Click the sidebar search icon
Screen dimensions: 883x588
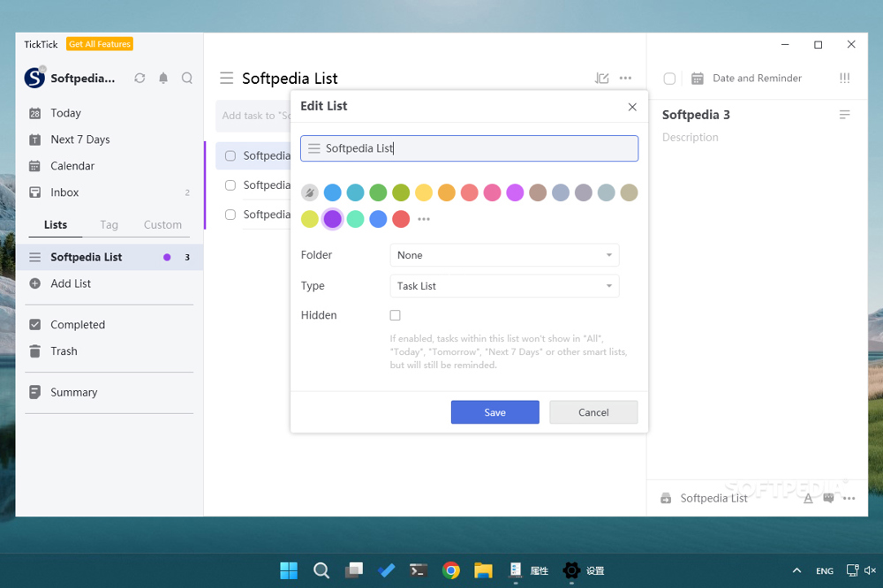point(187,79)
